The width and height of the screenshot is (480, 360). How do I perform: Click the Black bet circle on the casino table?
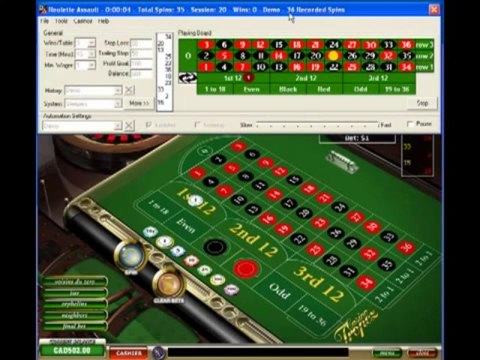click(x=215, y=247)
